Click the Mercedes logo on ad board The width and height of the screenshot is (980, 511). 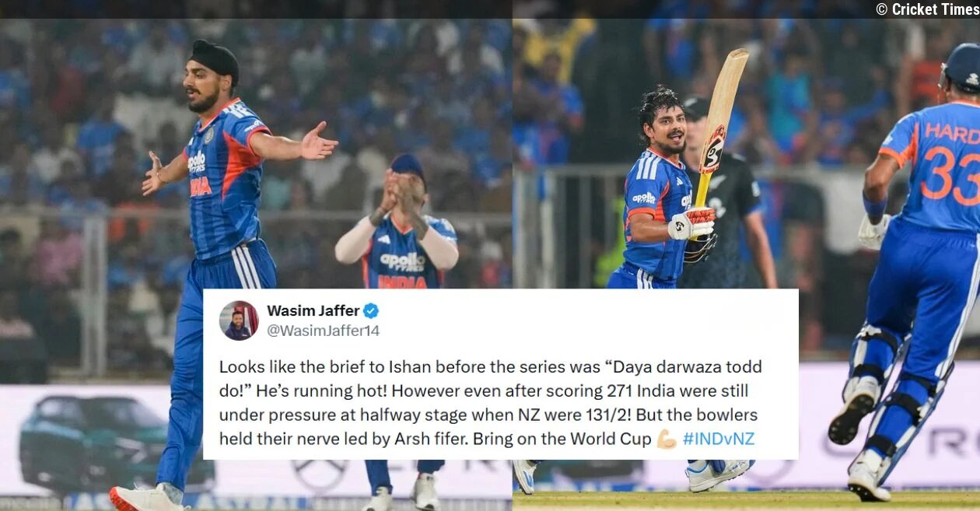(x=319, y=474)
